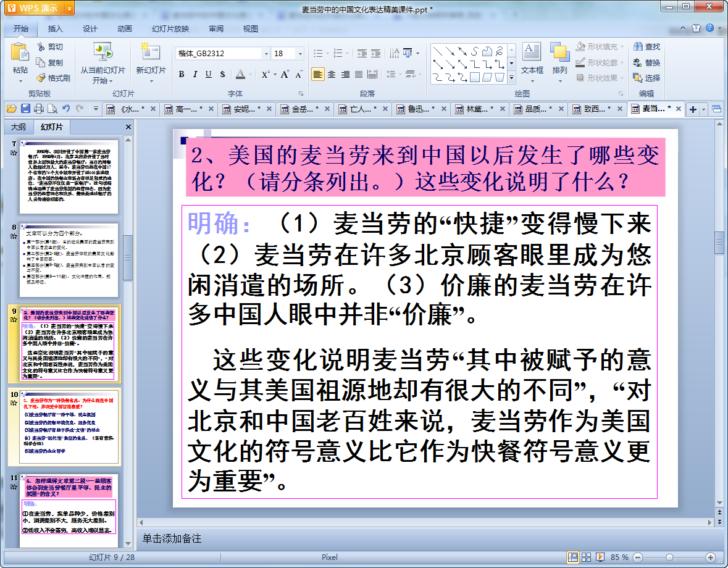Switch to Slide Sorter view icon
This screenshot has height=568, width=728.
pos(587,558)
